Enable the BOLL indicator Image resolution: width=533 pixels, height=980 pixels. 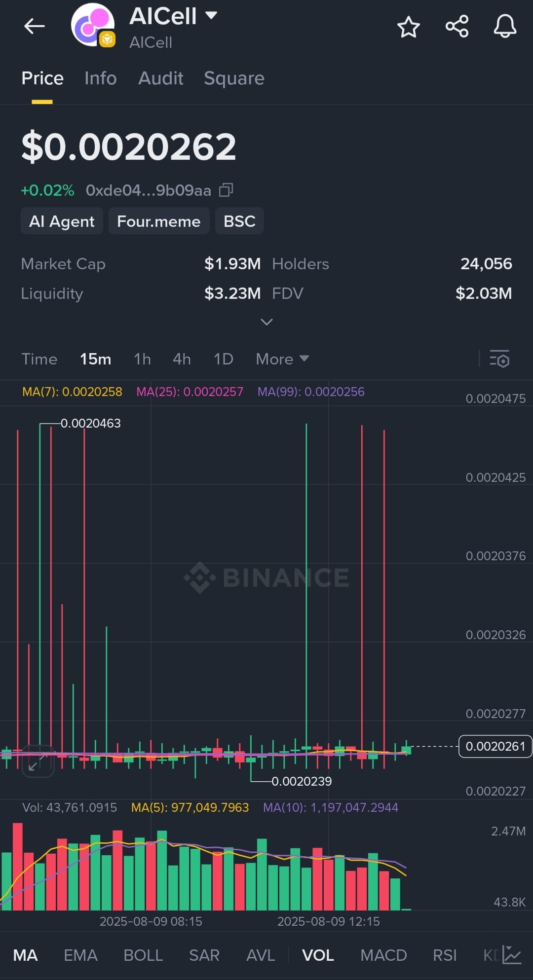point(143,955)
